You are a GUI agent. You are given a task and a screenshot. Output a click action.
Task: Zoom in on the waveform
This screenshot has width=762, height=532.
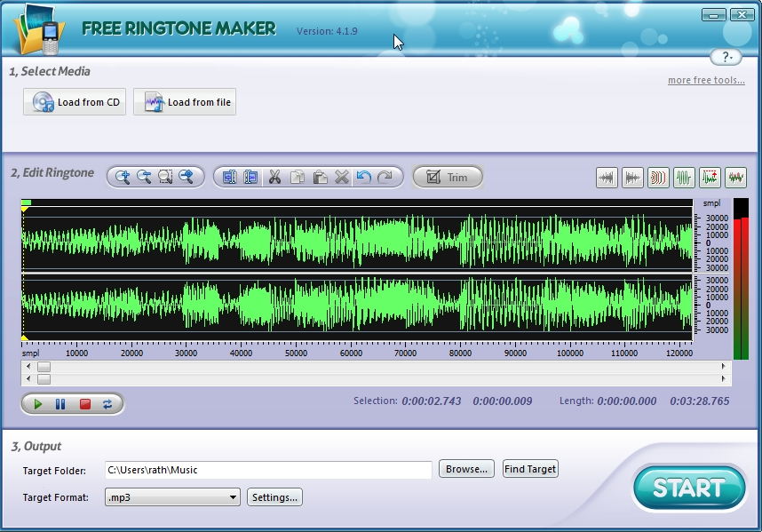tap(122, 177)
